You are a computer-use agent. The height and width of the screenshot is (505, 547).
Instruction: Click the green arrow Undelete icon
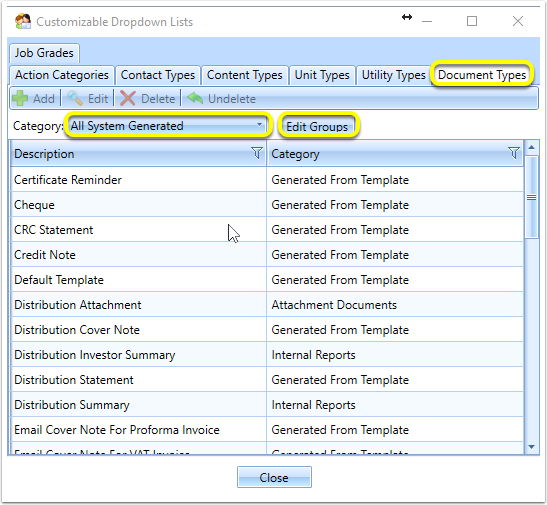click(x=195, y=98)
